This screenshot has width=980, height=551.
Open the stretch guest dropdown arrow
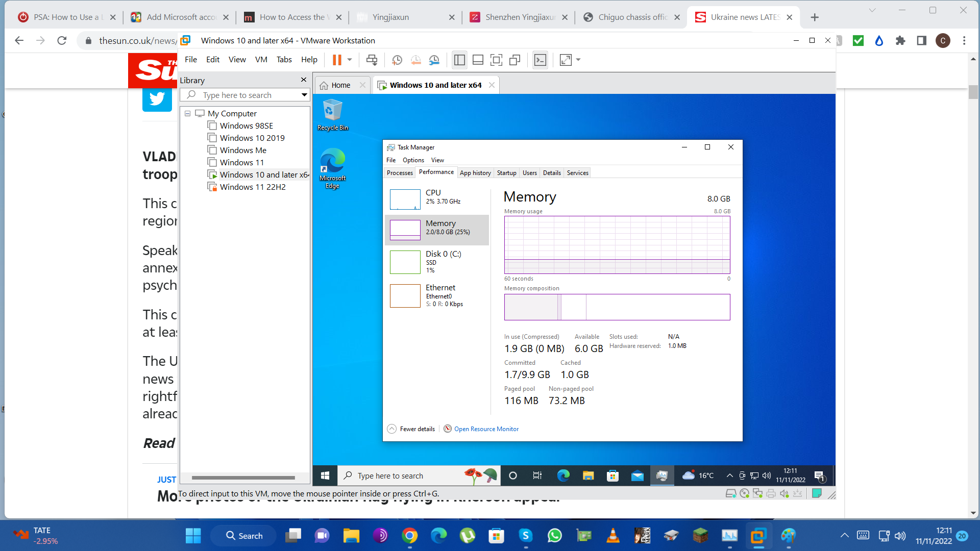[578, 60]
